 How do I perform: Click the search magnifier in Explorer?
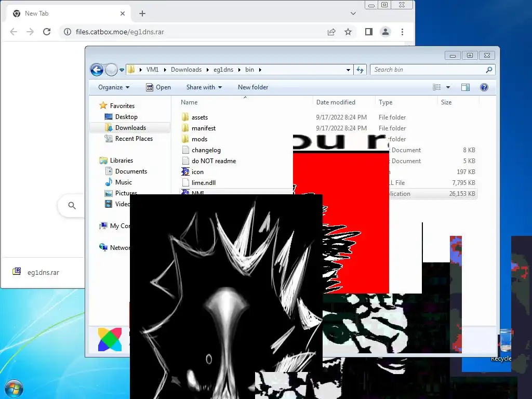tap(489, 70)
